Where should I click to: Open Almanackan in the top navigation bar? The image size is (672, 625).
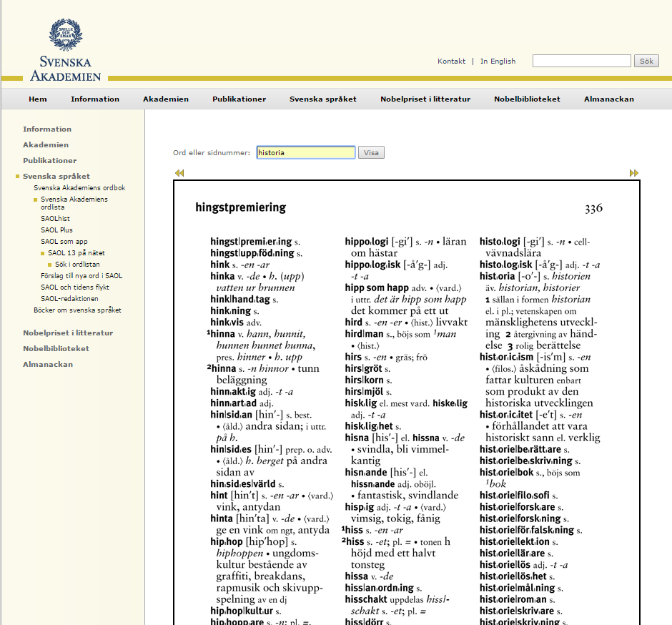[x=609, y=99]
